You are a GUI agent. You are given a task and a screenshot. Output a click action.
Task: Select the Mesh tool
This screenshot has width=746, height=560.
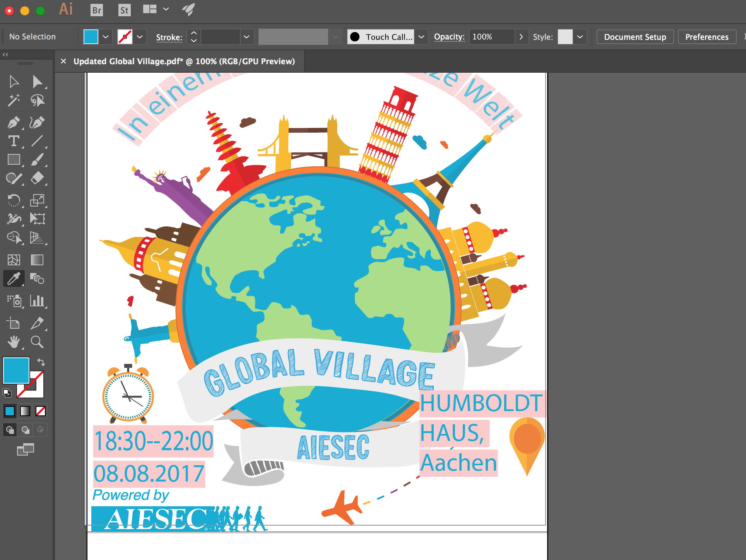click(14, 260)
